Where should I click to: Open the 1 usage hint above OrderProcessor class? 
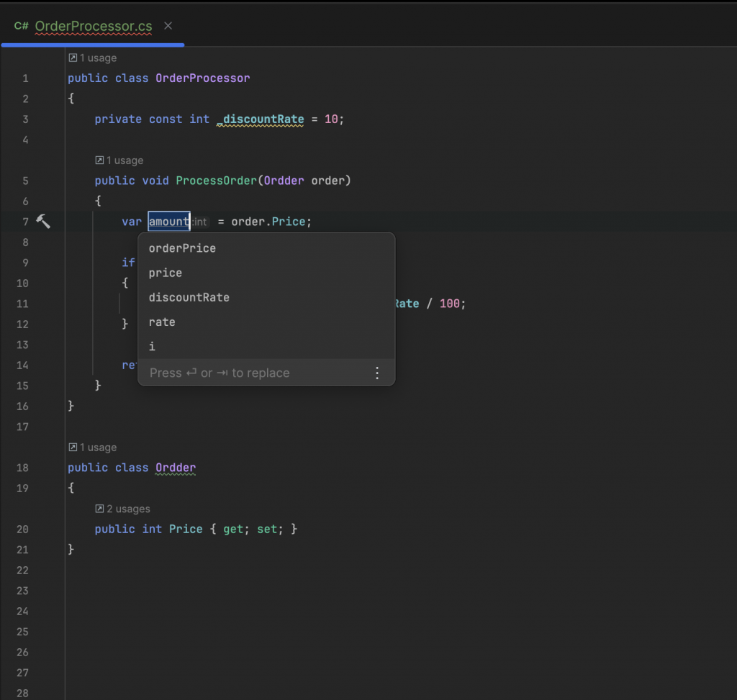pyautogui.click(x=93, y=58)
